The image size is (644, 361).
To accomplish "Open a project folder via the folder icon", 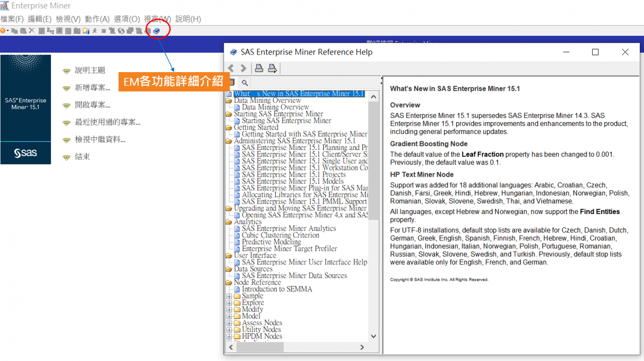I will [x=86, y=30].
